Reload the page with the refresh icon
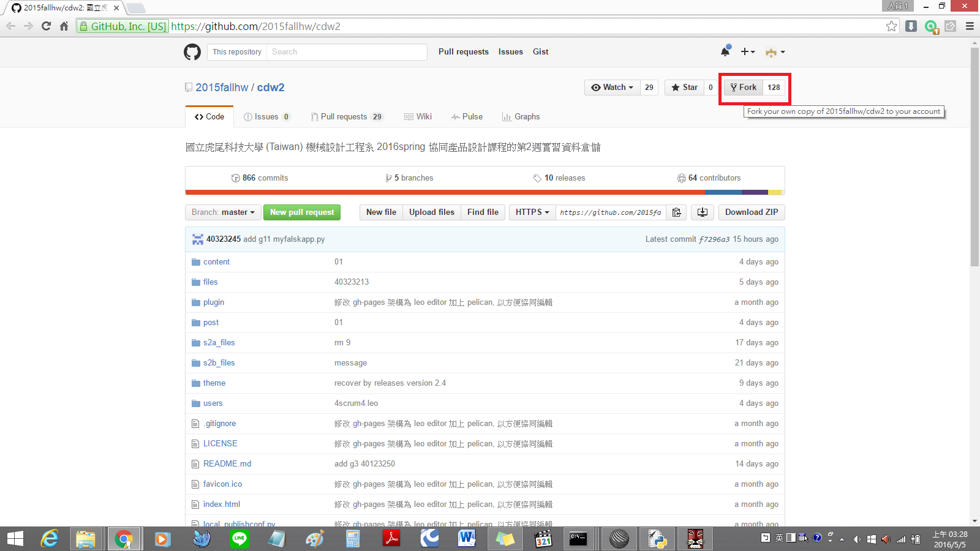This screenshot has width=980, height=551. coord(46,26)
